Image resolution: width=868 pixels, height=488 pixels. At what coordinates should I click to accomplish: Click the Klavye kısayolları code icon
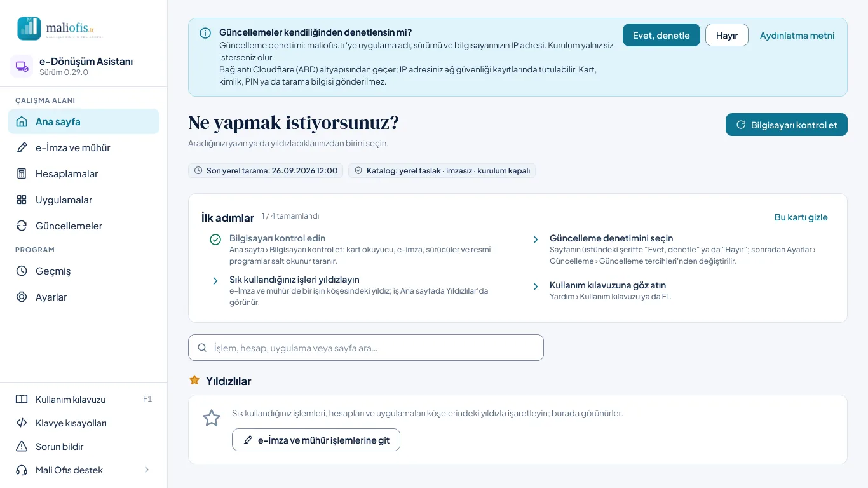(22, 423)
